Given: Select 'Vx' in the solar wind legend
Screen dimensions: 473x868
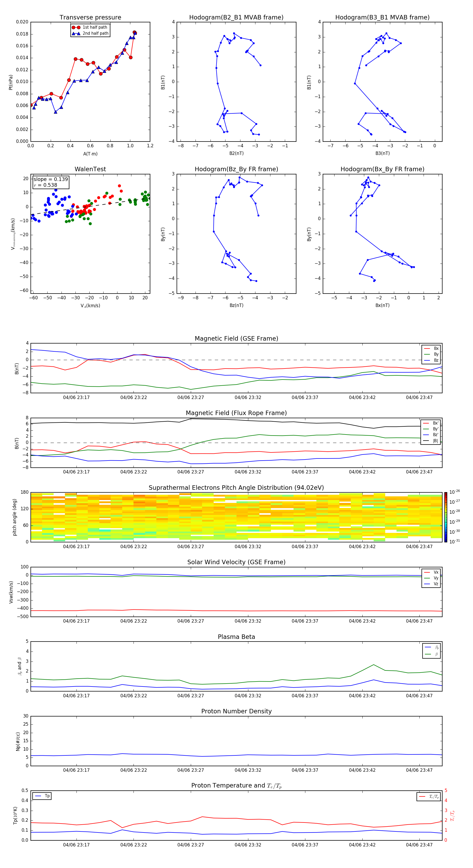Looking at the screenshot, I should pos(431,572).
